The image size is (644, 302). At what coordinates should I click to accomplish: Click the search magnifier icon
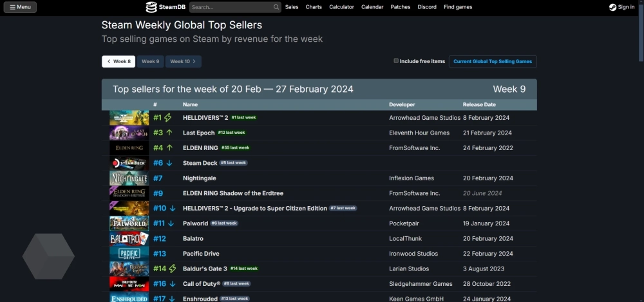pos(276,7)
